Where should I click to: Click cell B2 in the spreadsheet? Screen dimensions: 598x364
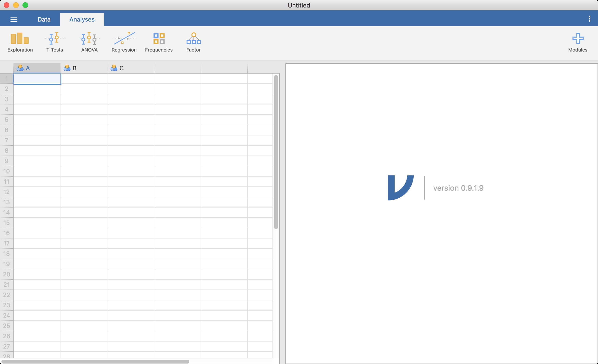tap(84, 89)
